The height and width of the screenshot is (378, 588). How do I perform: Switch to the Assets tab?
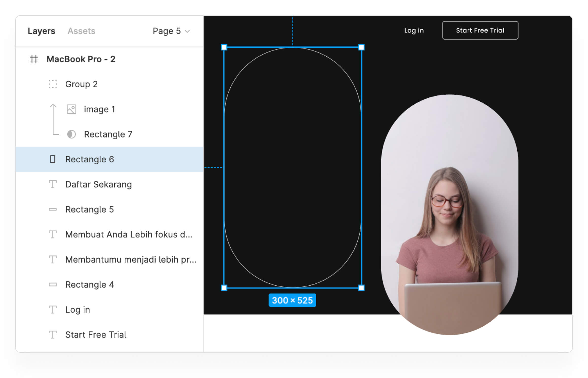pyautogui.click(x=81, y=31)
